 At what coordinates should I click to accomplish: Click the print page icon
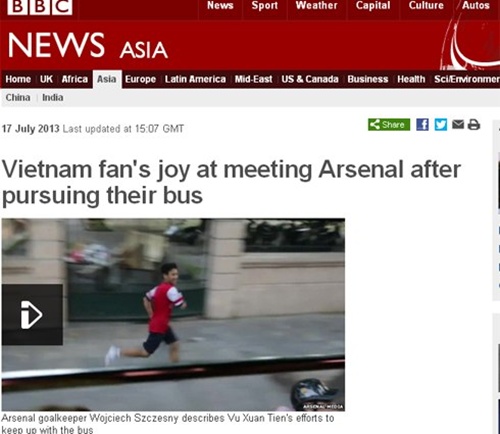point(474,125)
